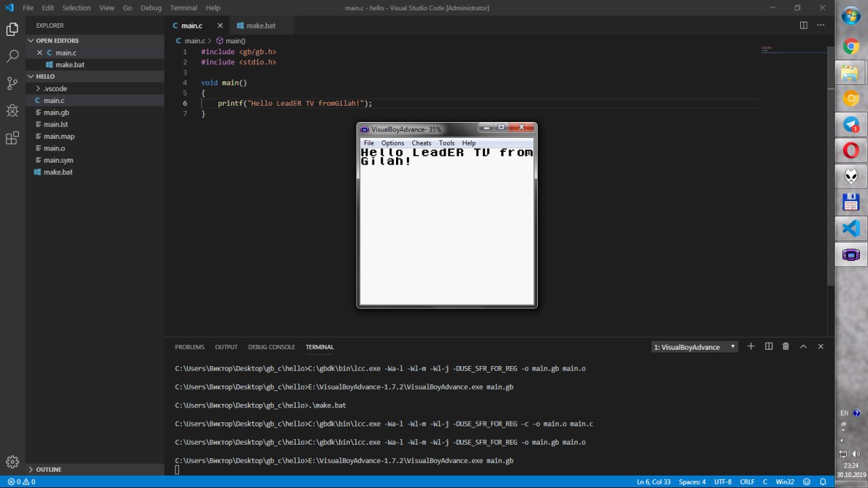Screen dimensions: 868x488
Task: Click the clock showing 23:24
Action: (x=852, y=466)
